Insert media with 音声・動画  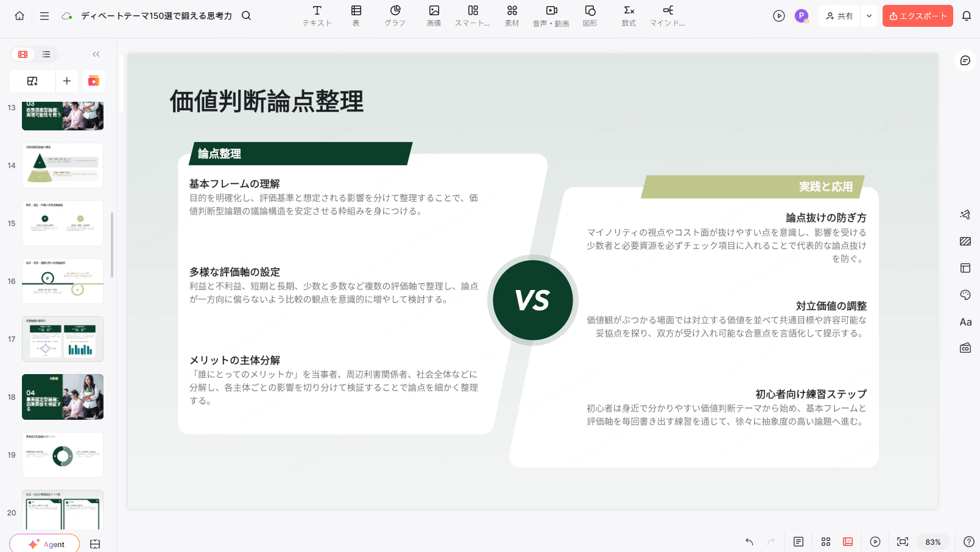[x=551, y=16]
